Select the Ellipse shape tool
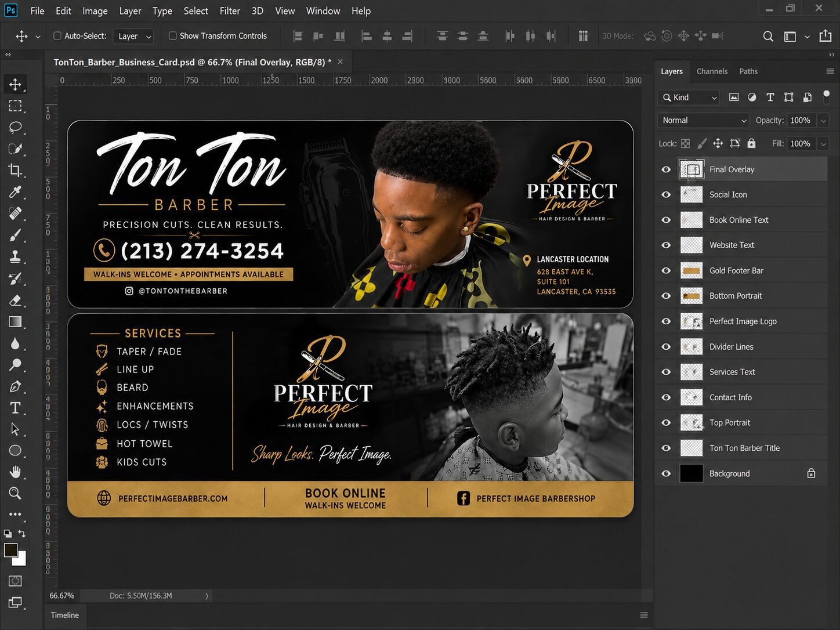 [x=15, y=450]
